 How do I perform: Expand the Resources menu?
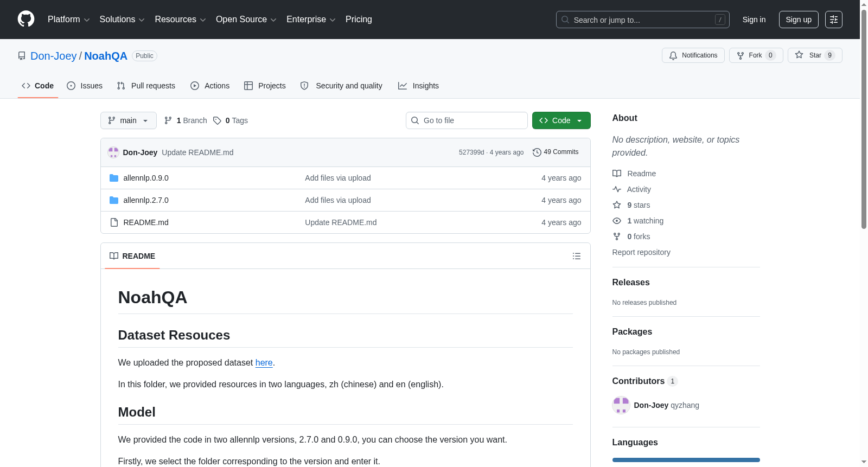click(x=180, y=20)
